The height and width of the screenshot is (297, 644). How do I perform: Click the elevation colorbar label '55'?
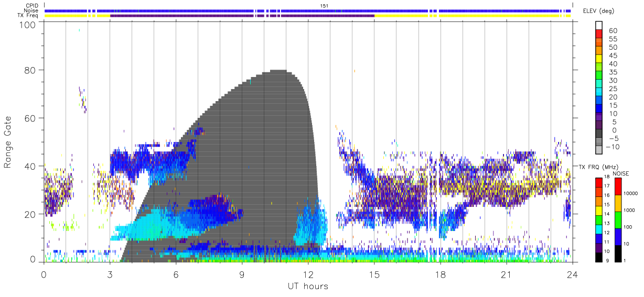click(613, 39)
